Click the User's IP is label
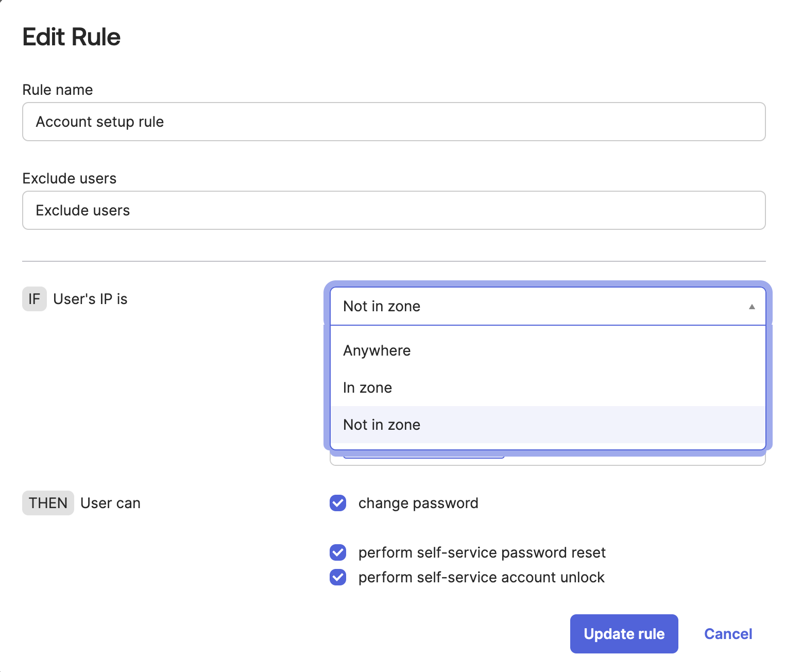The image size is (785, 672). click(x=90, y=299)
